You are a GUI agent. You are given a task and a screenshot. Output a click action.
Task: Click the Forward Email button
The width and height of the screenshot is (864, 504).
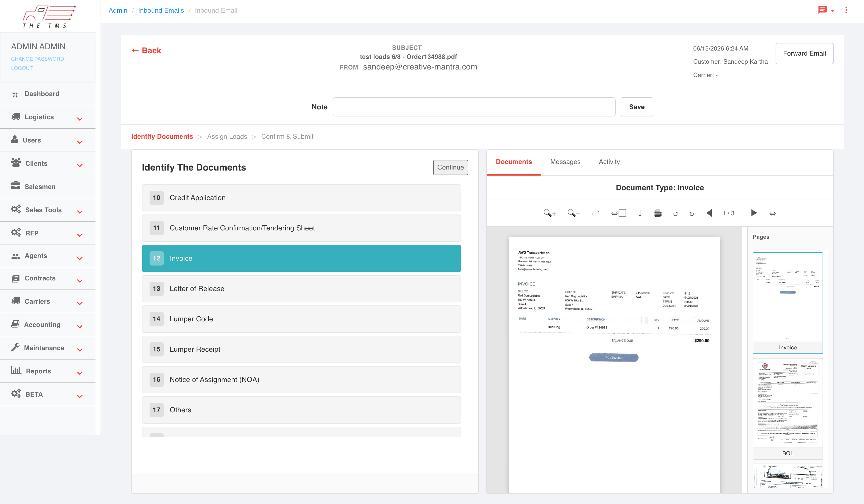coord(804,54)
